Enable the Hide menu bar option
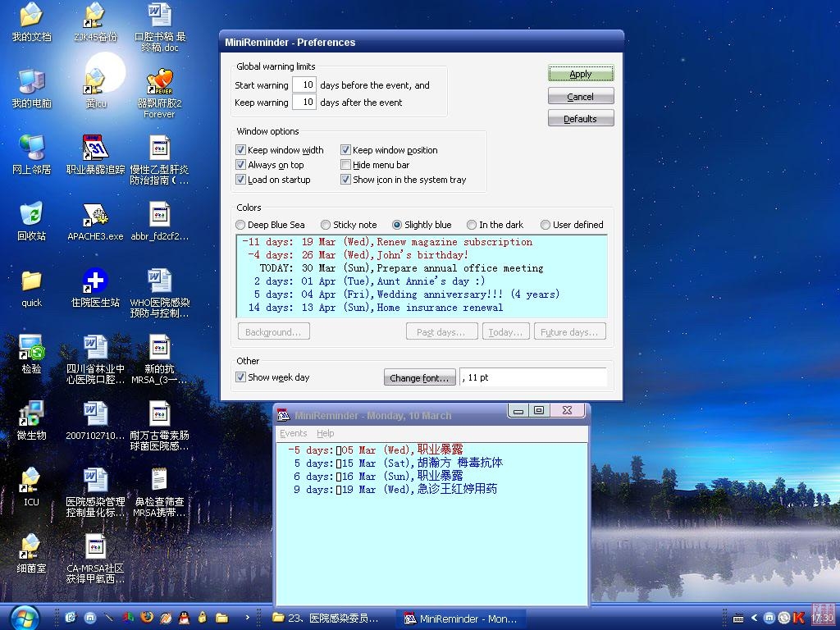 click(346, 165)
